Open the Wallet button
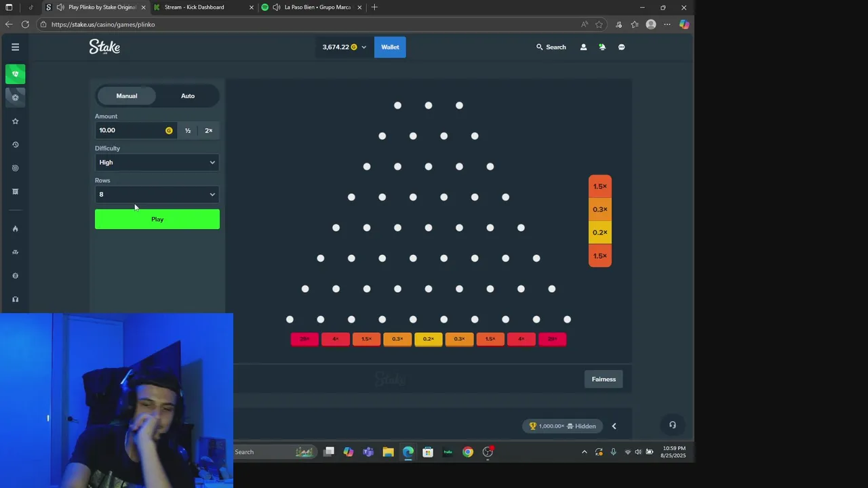868x488 pixels. (x=390, y=47)
